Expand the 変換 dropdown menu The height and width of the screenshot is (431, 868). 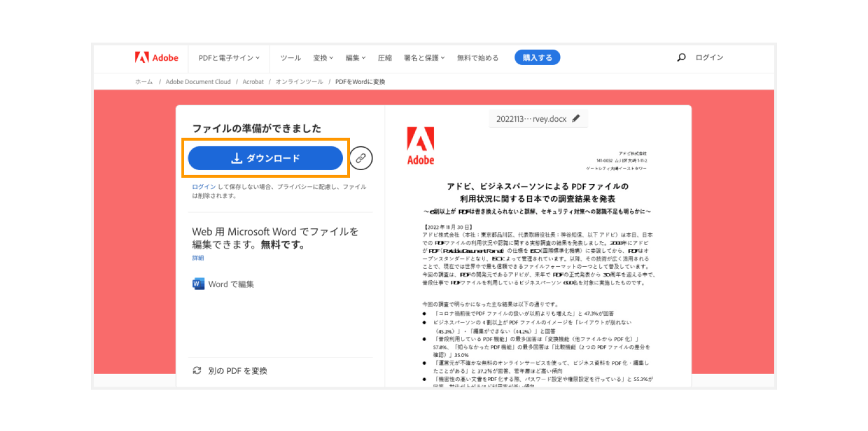(323, 58)
